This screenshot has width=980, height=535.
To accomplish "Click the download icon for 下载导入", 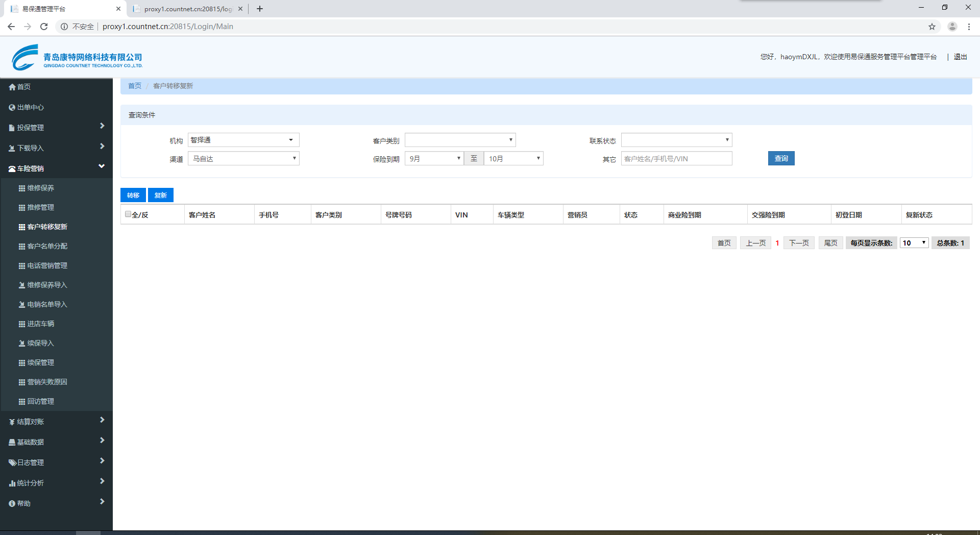I will (12, 149).
